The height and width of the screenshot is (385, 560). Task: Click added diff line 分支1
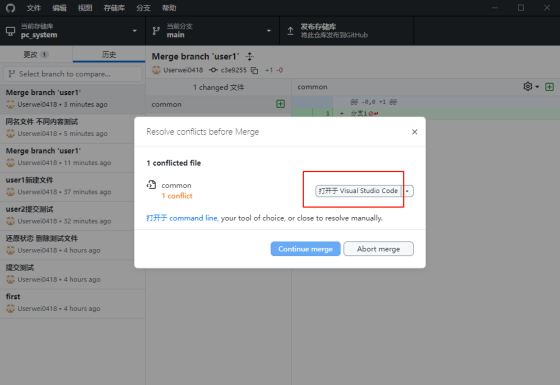pos(426,113)
